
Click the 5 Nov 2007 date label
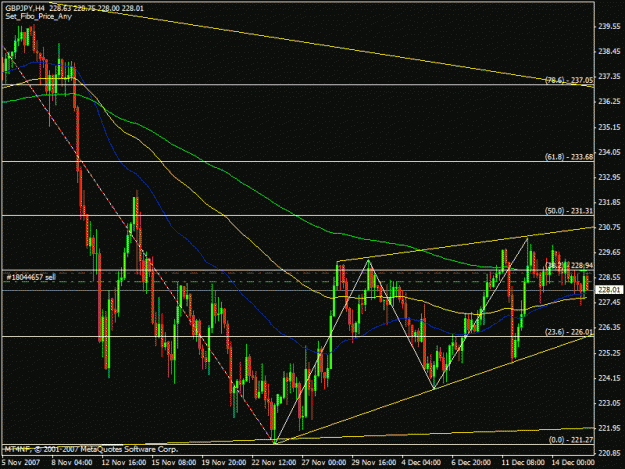click(x=21, y=463)
